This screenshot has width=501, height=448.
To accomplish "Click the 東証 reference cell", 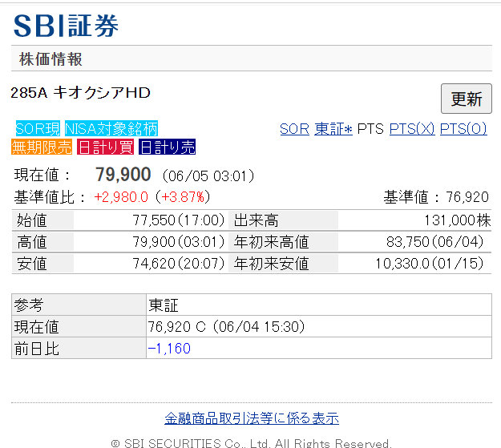I will pyautogui.click(x=319, y=305).
